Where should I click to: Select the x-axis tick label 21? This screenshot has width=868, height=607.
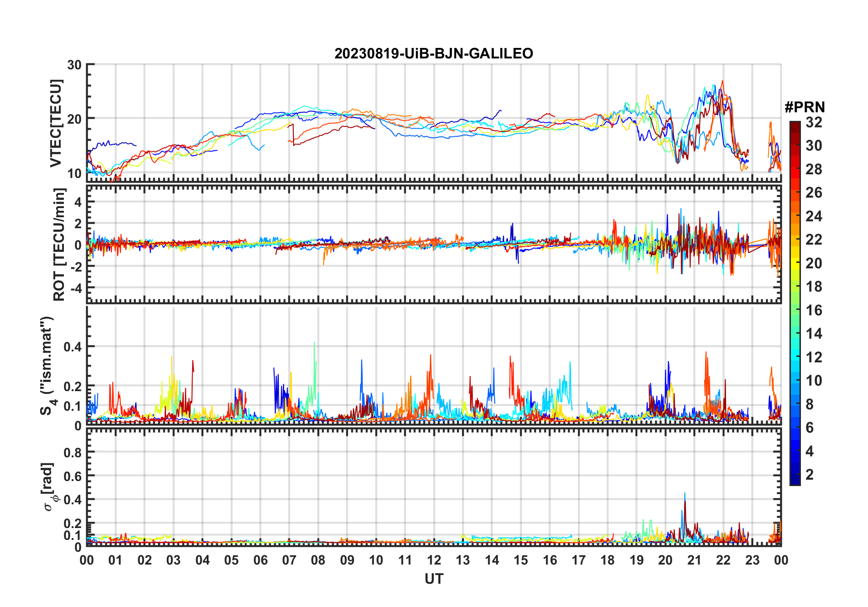click(x=694, y=560)
